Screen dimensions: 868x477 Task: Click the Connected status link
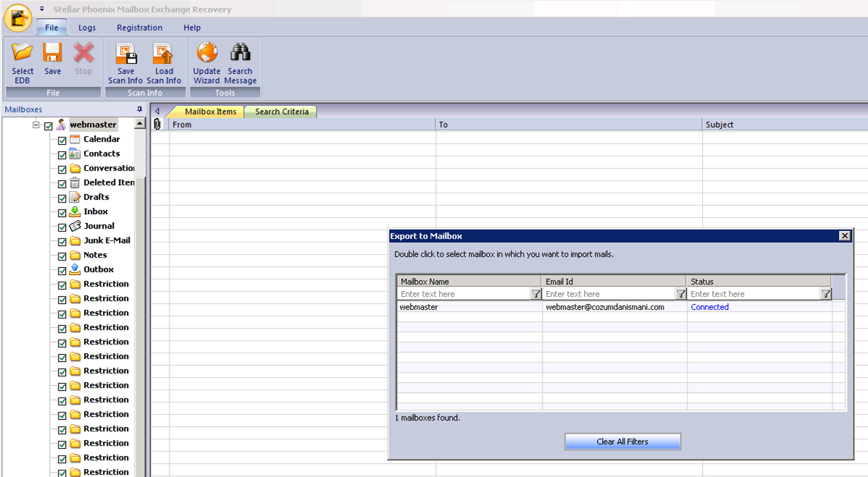709,308
